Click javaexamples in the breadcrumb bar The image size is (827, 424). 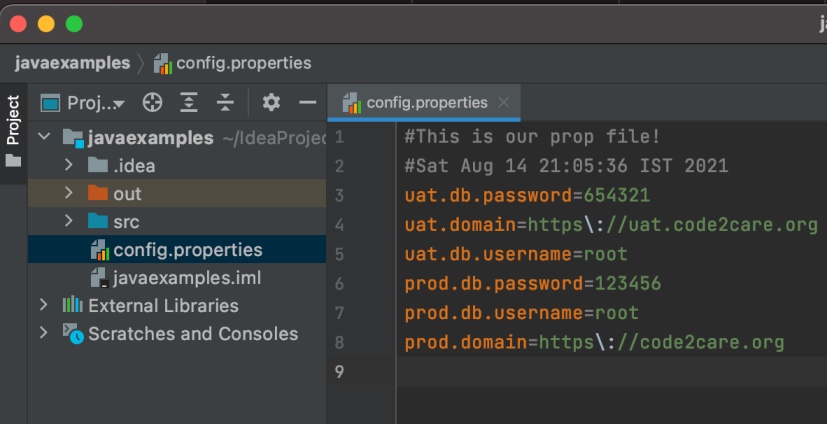click(x=72, y=63)
